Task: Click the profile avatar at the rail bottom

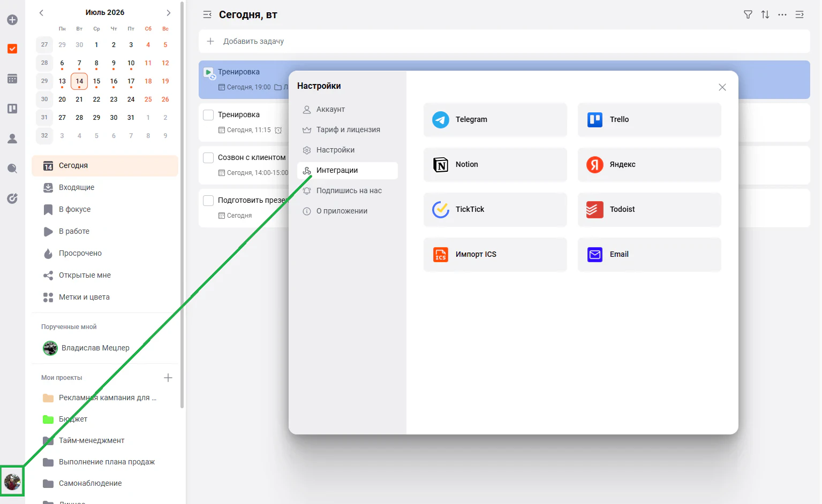Action: pyautogui.click(x=12, y=482)
